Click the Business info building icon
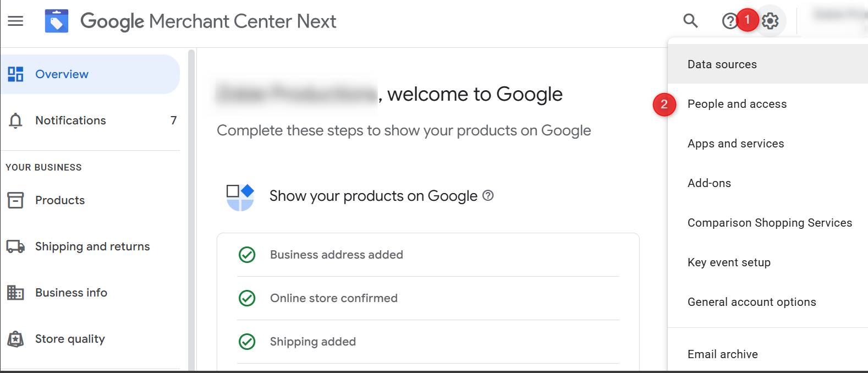 (15, 293)
